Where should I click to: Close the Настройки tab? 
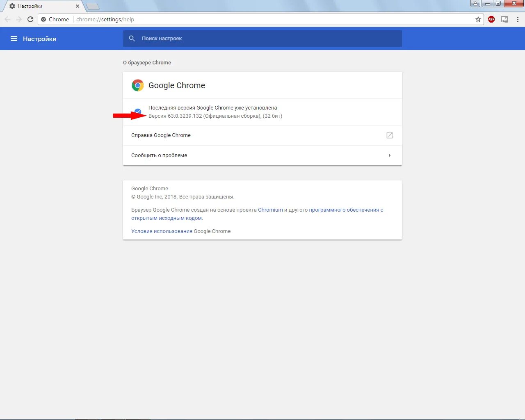pos(78,6)
